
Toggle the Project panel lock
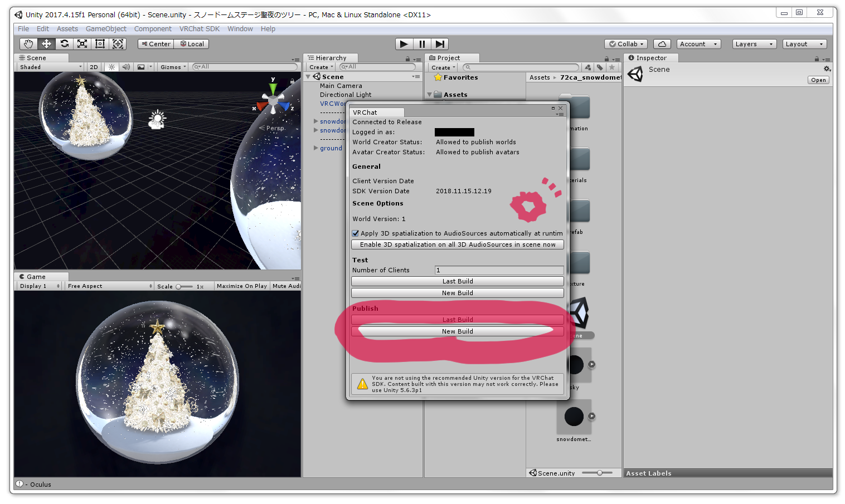(x=606, y=58)
